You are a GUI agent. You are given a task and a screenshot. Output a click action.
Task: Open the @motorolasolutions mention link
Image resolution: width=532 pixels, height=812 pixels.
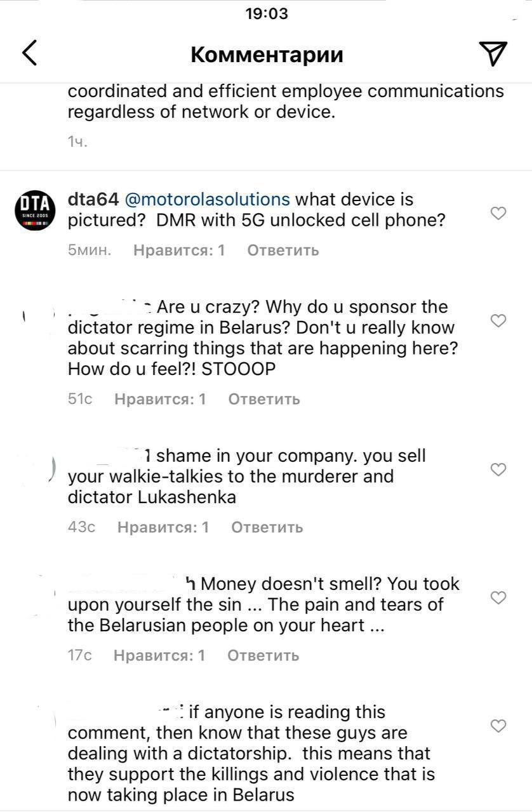[207, 199]
